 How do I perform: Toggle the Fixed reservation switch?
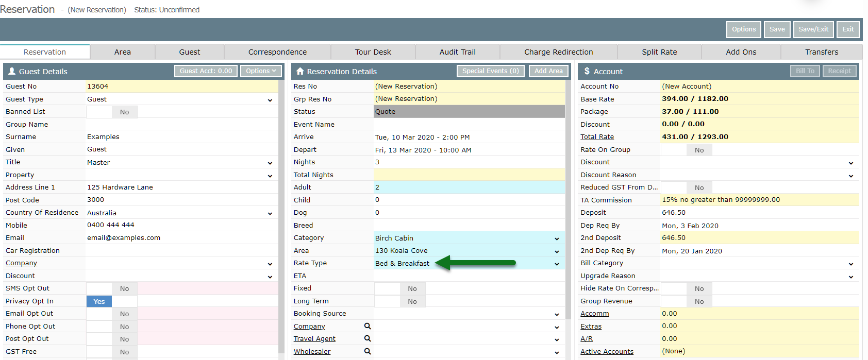[x=400, y=288]
